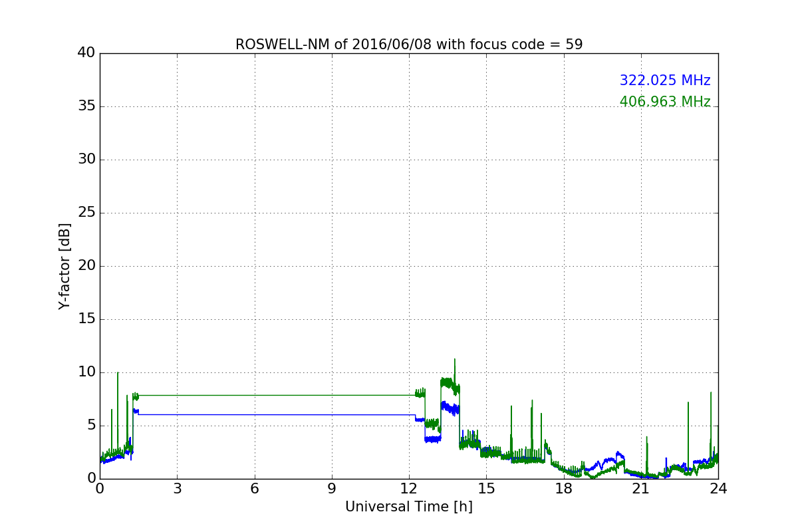Viewport: 798px width, 532px height.
Task: Click the x-axis tick label 21
Action: coord(641,489)
